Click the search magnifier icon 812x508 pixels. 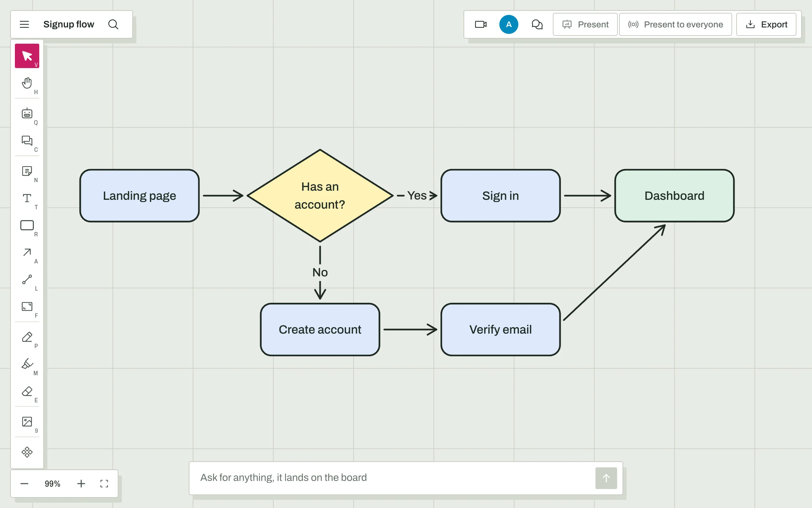click(113, 24)
